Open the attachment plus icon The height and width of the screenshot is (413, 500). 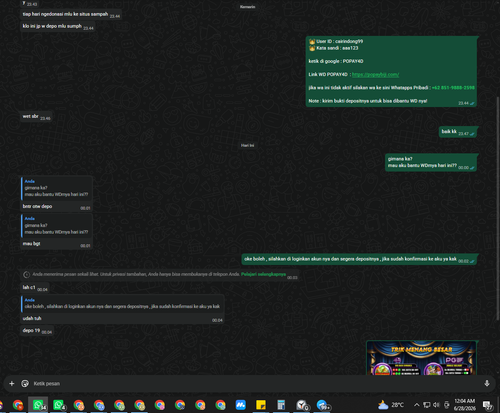click(12, 383)
